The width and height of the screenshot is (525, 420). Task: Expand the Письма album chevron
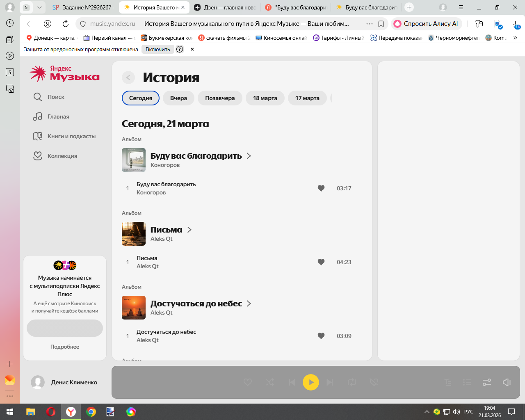click(x=189, y=230)
